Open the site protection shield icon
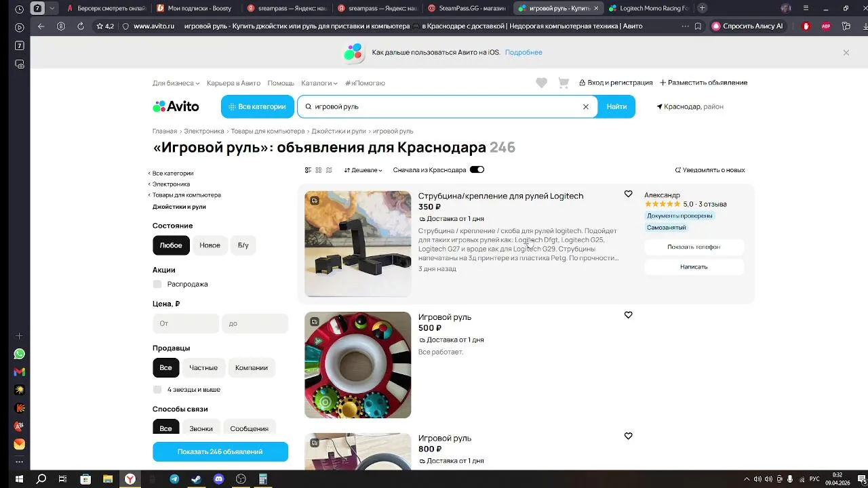The image size is (868, 488). tap(125, 26)
